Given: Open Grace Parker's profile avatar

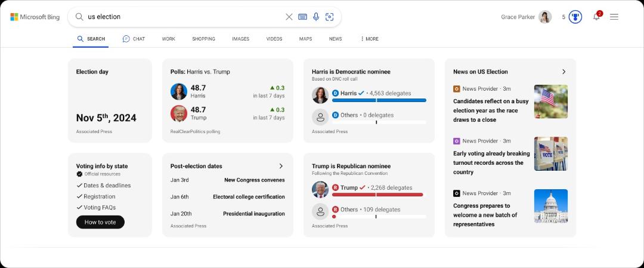Looking at the screenshot, I should pos(545,17).
